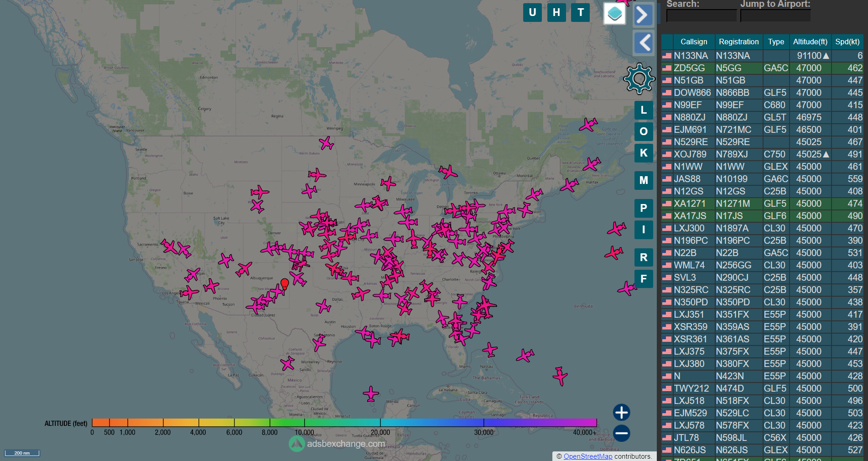Click the R random aircraft button
The image size is (868, 461).
point(644,257)
